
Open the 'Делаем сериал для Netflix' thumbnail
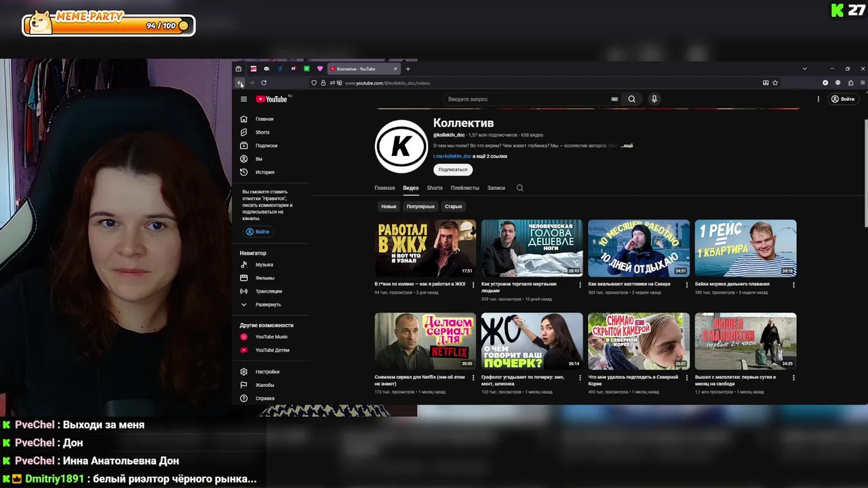pyautogui.click(x=425, y=341)
